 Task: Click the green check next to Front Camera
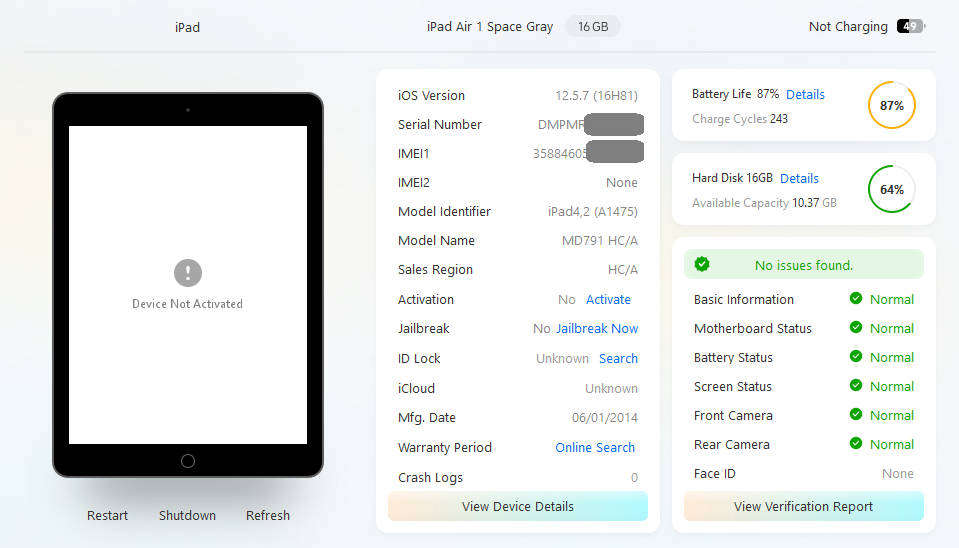coord(856,415)
